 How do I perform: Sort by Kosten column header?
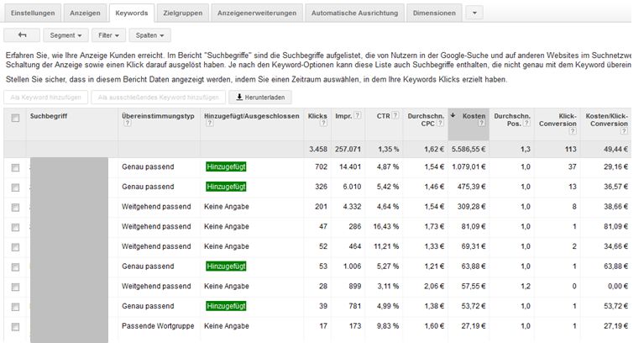pyautogui.click(x=474, y=116)
